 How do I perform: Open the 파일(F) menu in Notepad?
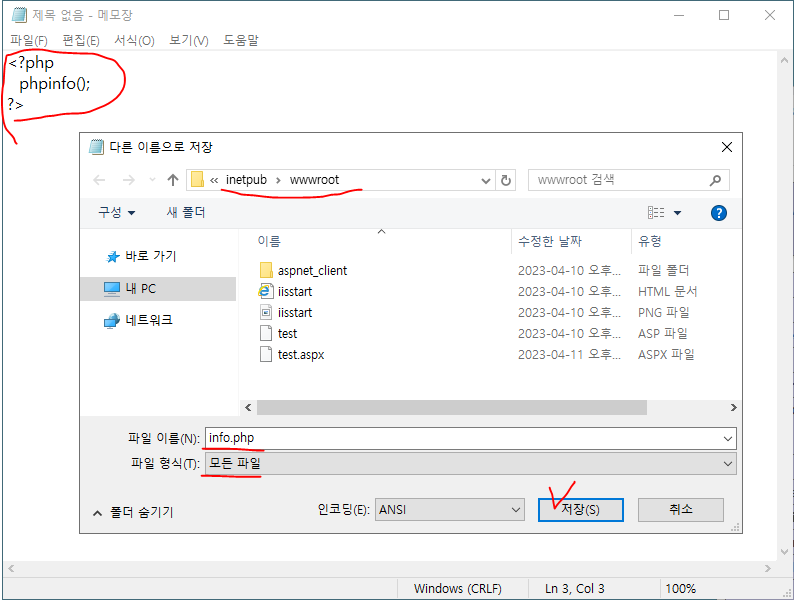tap(29, 41)
